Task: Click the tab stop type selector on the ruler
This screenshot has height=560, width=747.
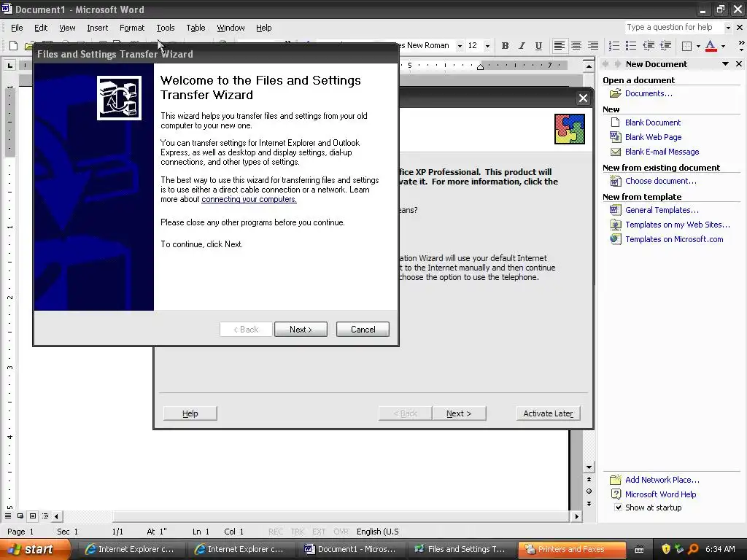Action: point(10,65)
